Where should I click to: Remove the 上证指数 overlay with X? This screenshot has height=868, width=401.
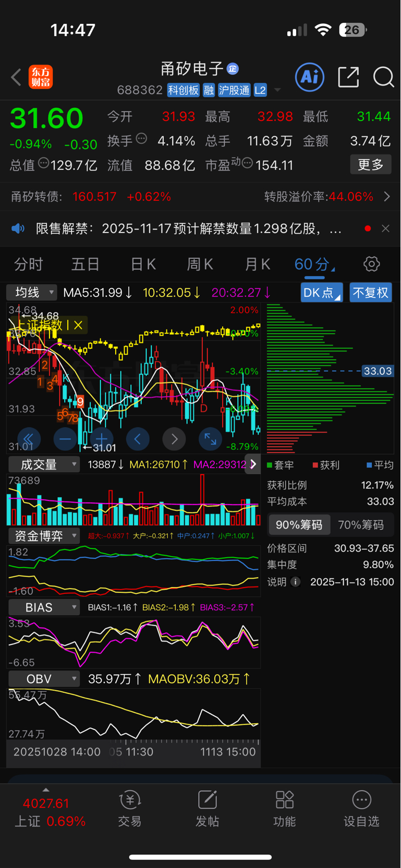pos(78,325)
